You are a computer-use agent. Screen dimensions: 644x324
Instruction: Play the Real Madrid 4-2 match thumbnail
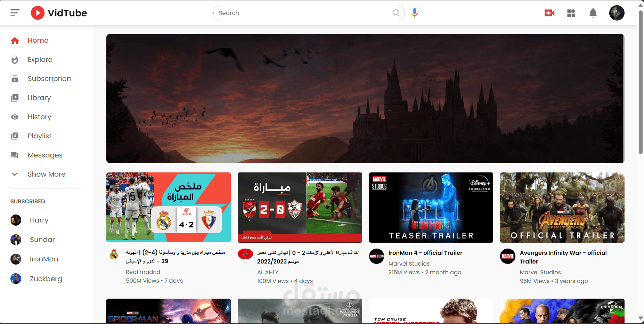point(169,207)
